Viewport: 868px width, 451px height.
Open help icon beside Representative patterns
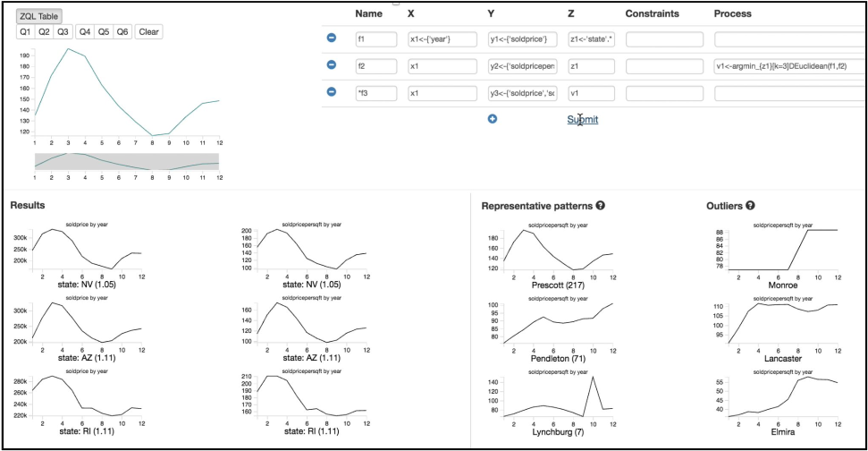coord(601,206)
